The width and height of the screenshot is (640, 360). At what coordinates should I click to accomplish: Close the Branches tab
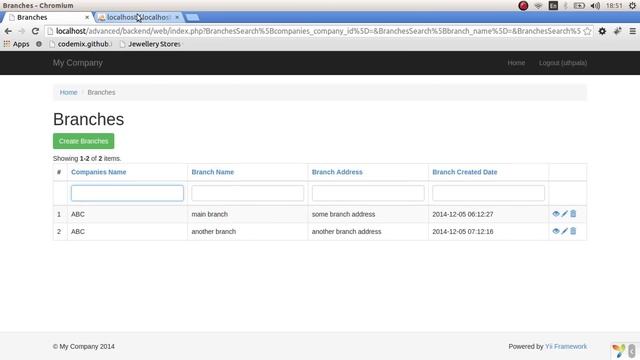[x=87, y=17]
